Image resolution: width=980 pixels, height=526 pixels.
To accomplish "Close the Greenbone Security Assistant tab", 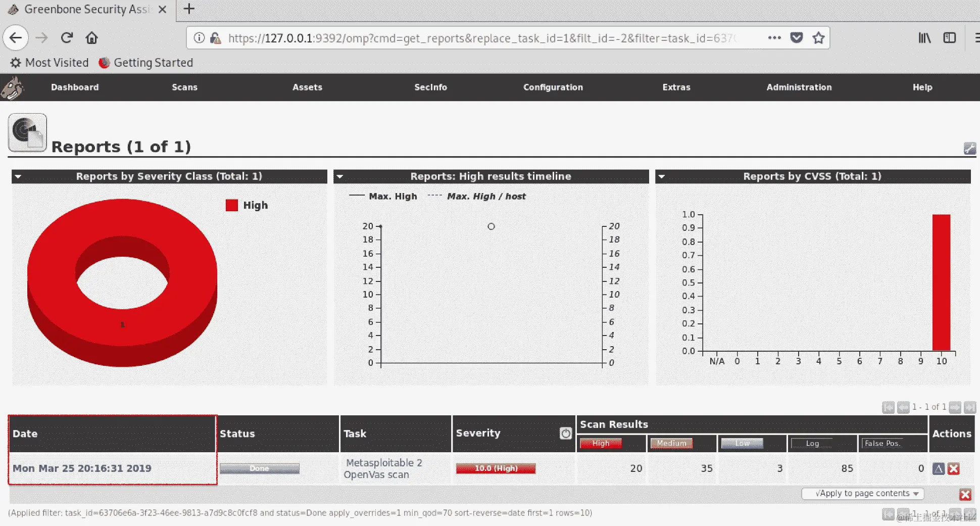I will tap(162, 10).
